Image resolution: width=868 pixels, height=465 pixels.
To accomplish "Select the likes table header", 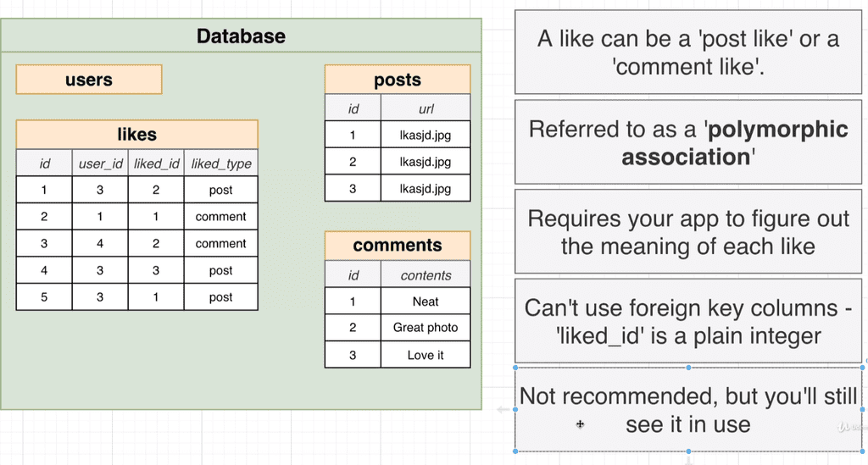I will 136,135.
